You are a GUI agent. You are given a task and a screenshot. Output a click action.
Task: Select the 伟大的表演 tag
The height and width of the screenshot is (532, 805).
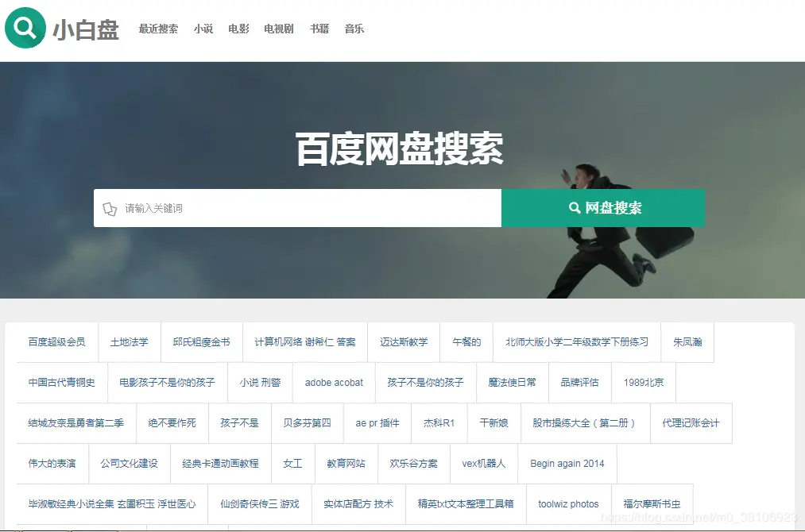pos(52,464)
